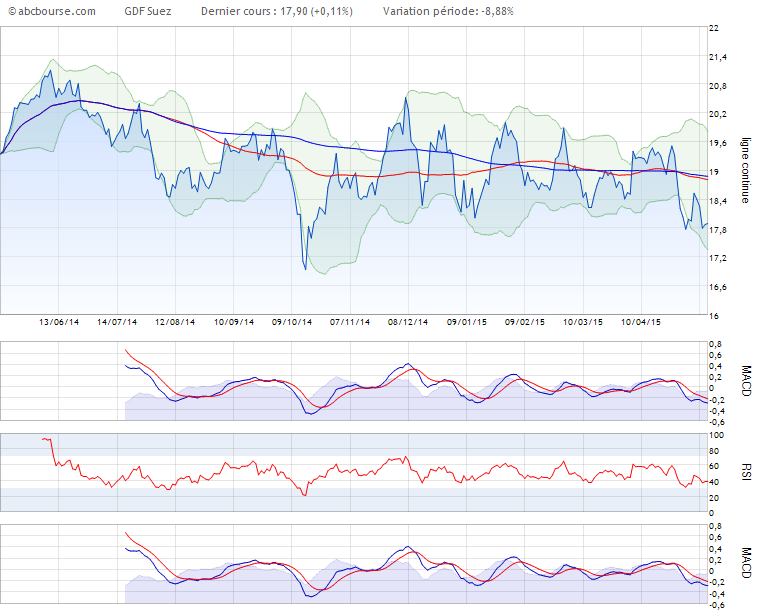Select the 14/07/14 date marker

[117, 323]
